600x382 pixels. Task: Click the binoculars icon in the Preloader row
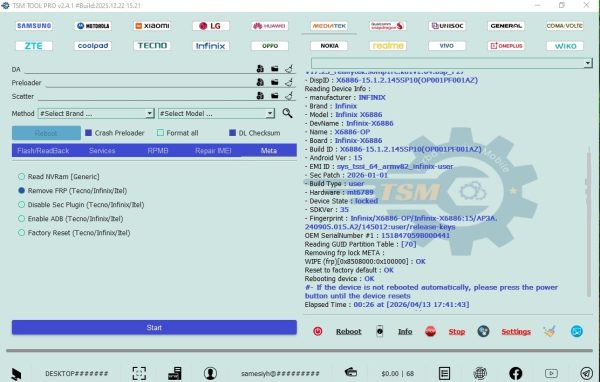point(260,82)
